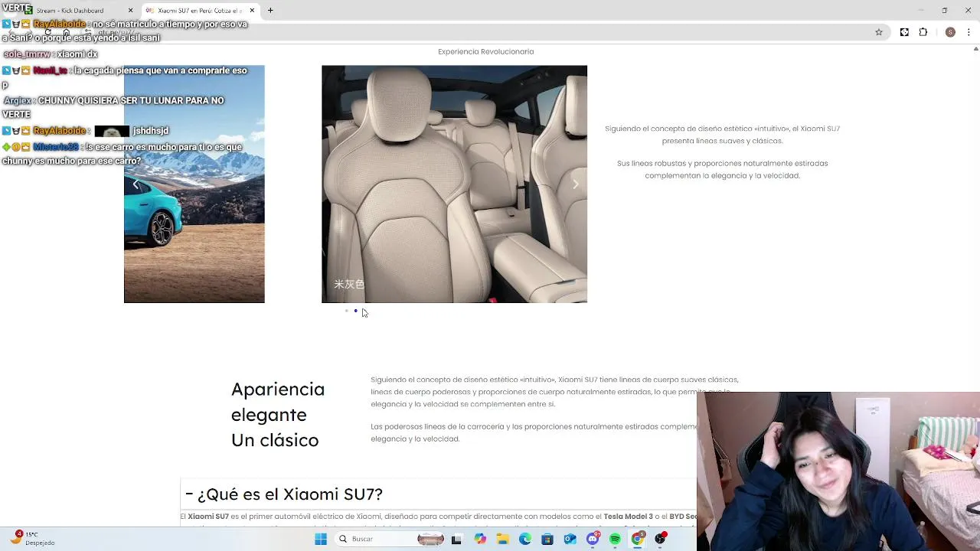
Task: Open Discord from the taskbar
Action: (593, 539)
